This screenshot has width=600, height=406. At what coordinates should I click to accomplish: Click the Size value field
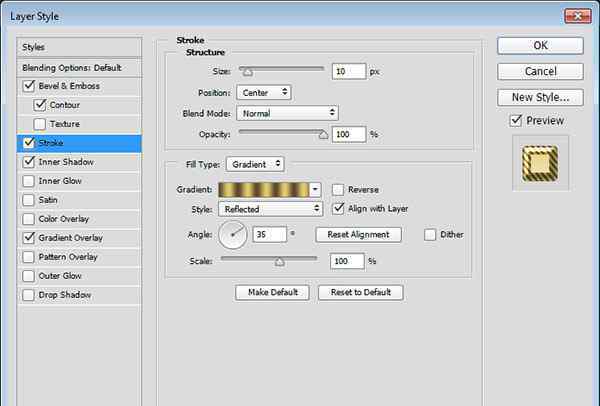click(349, 72)
